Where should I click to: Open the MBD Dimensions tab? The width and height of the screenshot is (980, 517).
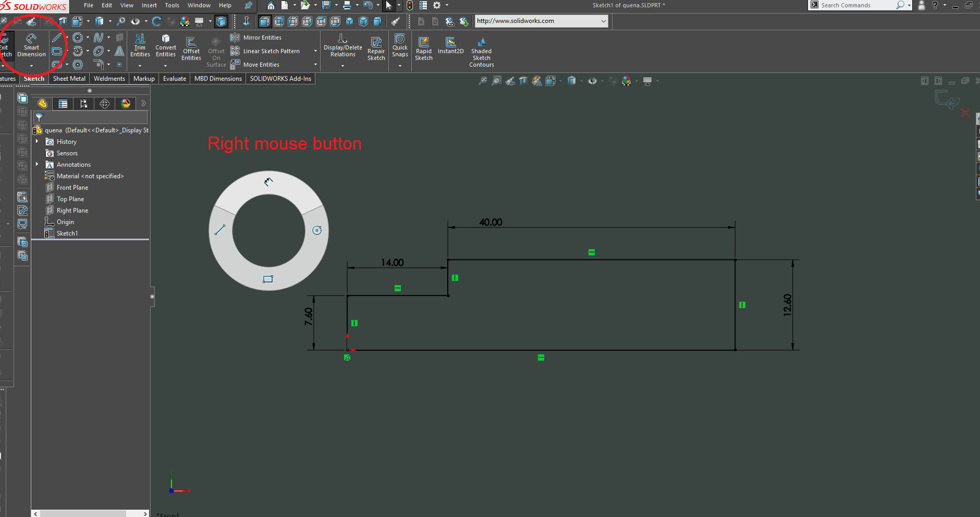coord(218,79)
